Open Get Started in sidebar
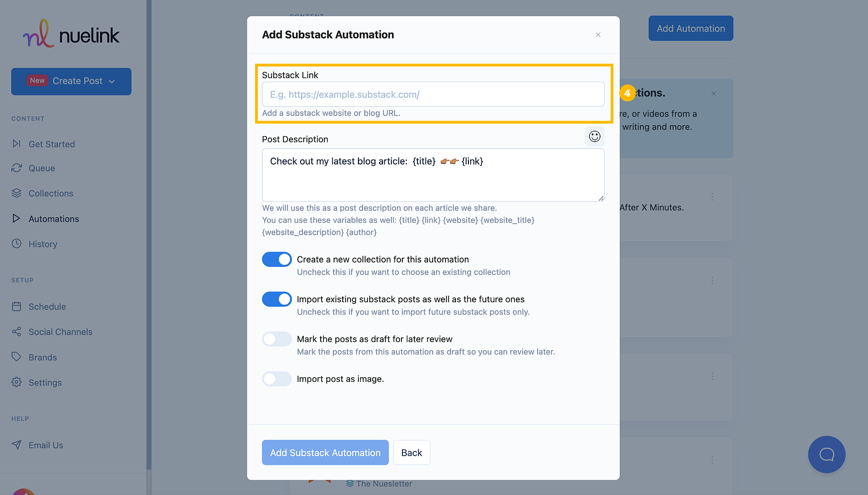Screen dimensions: 868x495 click(x=52, y=144)
